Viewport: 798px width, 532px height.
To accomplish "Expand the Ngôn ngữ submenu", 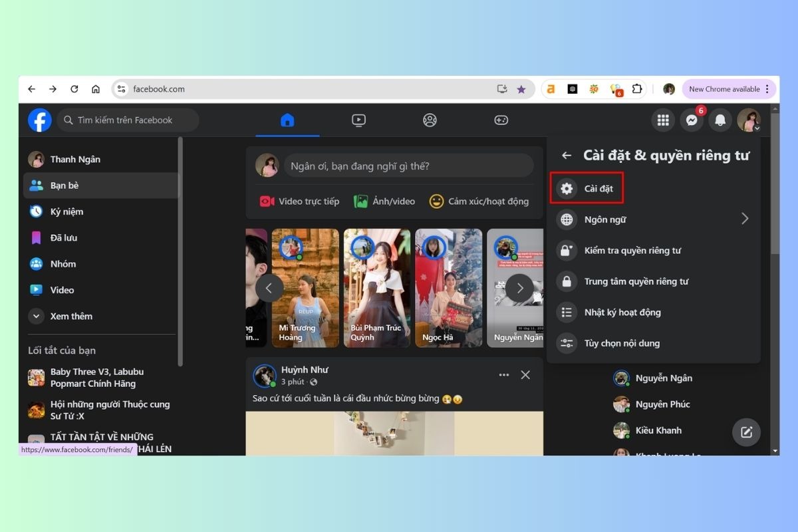I will click(x=654, y=219).
